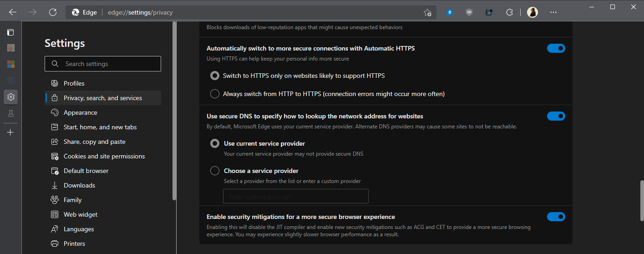
Task: Open the blue Edge chat-bubble toolbar icon
Action: 449,12
